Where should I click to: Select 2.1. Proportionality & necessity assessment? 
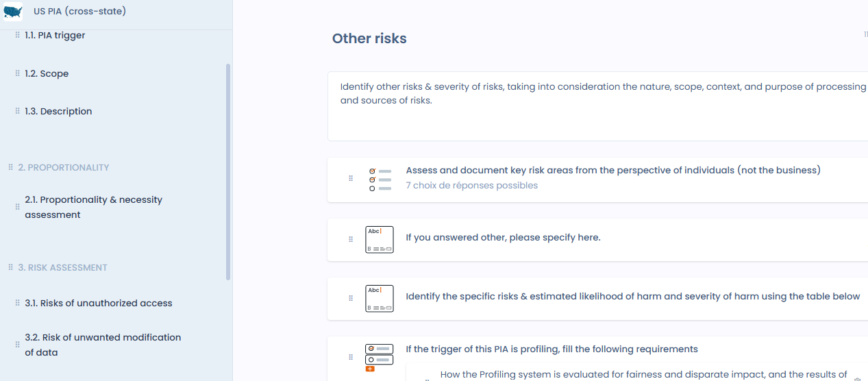[93, 207]
